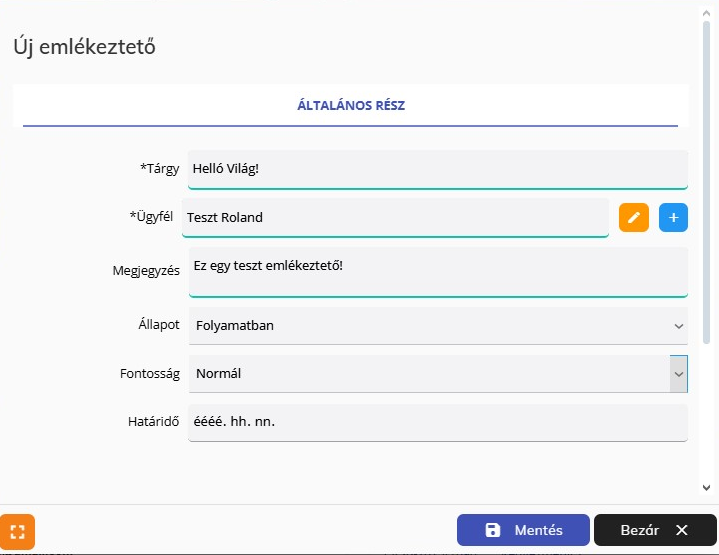Click the Határidő date input field
Viewport: 719px width, 555px height.
pos(437,422)
